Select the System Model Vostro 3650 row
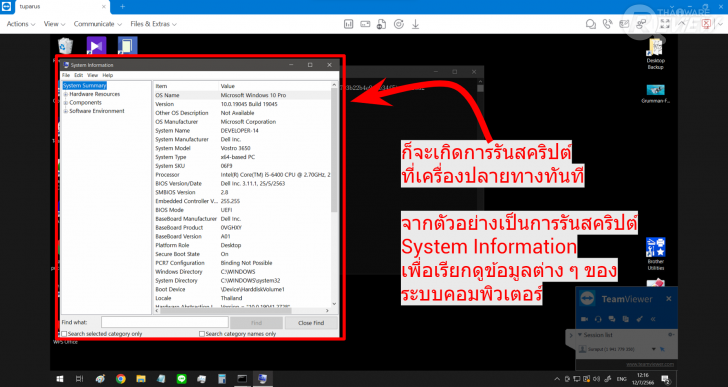 tap(242, 148)
